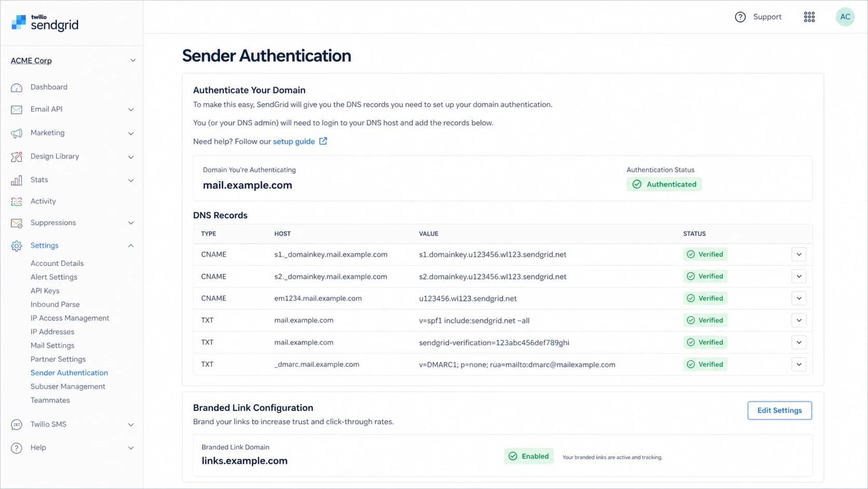The image size is (868, 489).
Task: Open Account Details settings page
Action: coord(57,263)
